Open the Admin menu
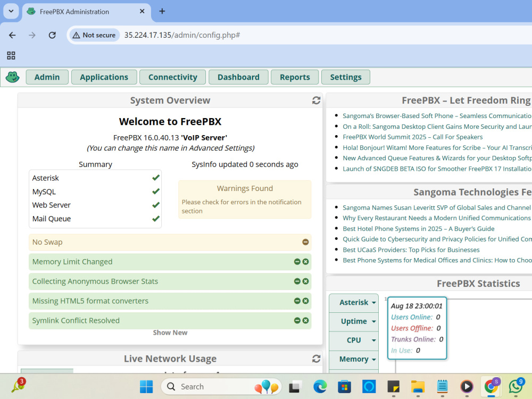532x399 pixels. 47,77
